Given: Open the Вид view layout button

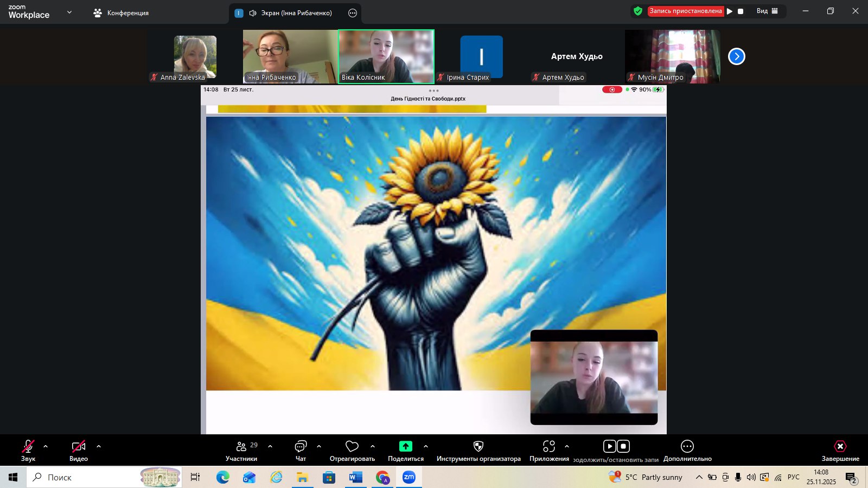Looking at the screenshot, I should coord(767,11).
